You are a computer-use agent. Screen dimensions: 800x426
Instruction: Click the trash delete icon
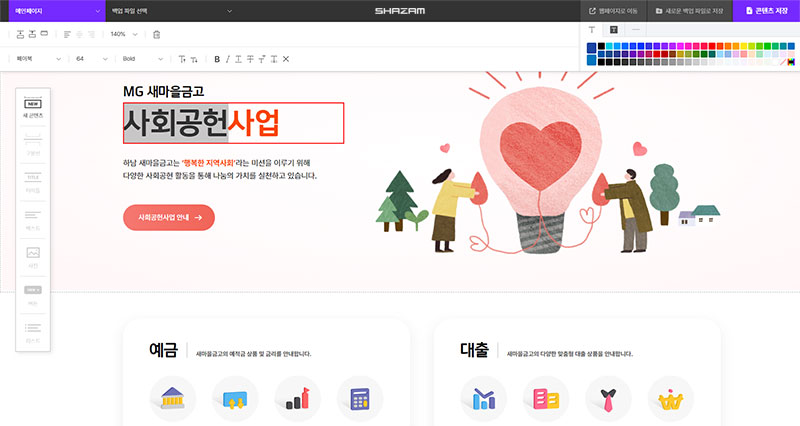point(157,34)
